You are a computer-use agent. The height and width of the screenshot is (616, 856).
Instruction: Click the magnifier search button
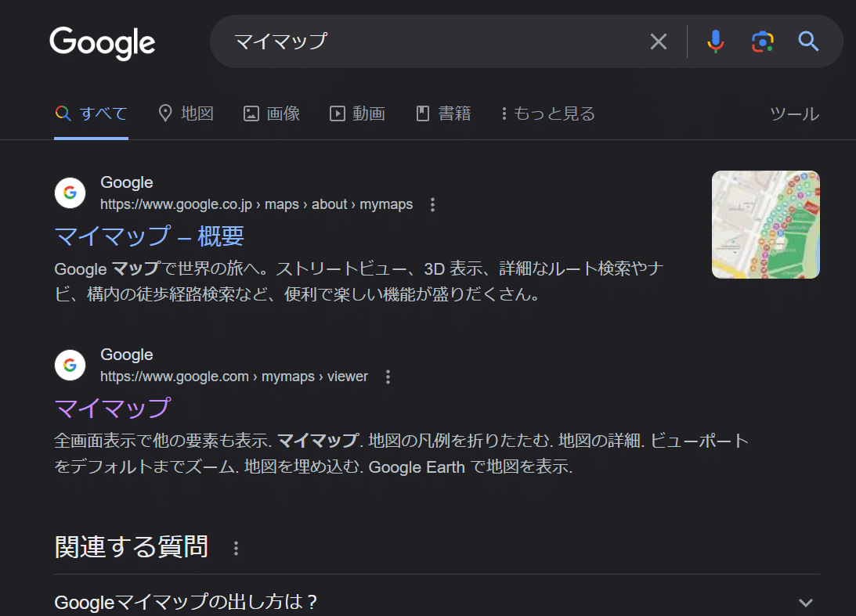(808, 41)
